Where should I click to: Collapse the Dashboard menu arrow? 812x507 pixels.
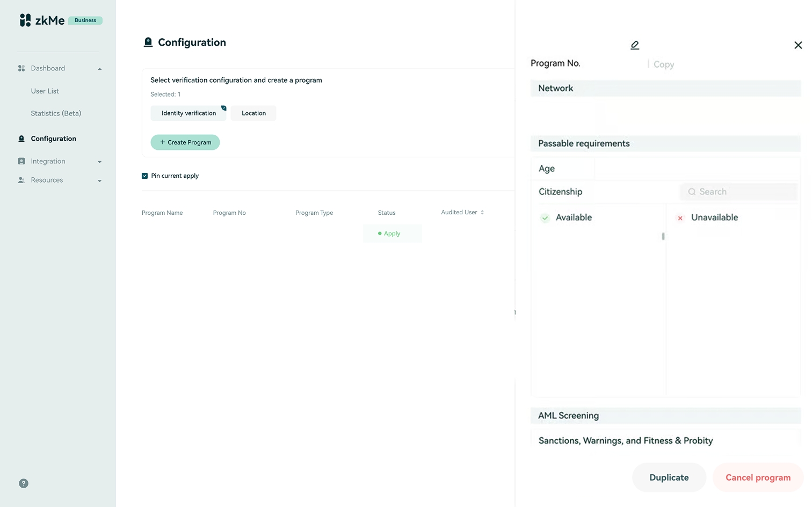99,69
